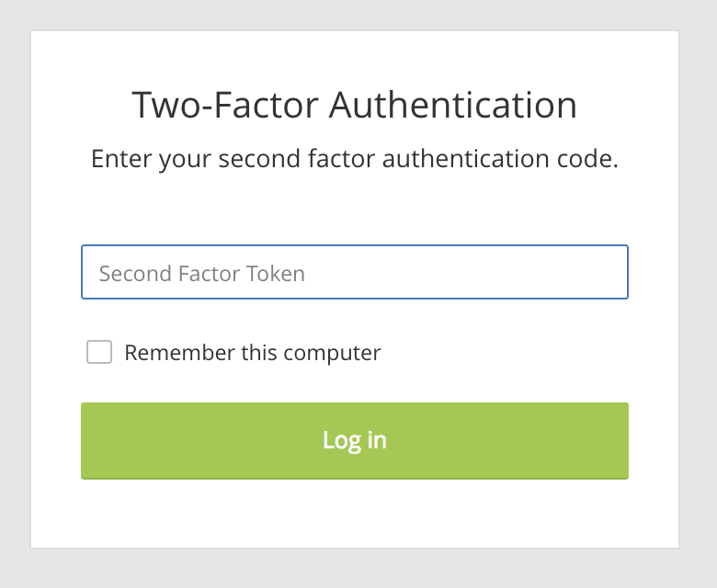Click blank card area below Log in button
This screenshot has width=717, height=588.
tap(355, 513)
